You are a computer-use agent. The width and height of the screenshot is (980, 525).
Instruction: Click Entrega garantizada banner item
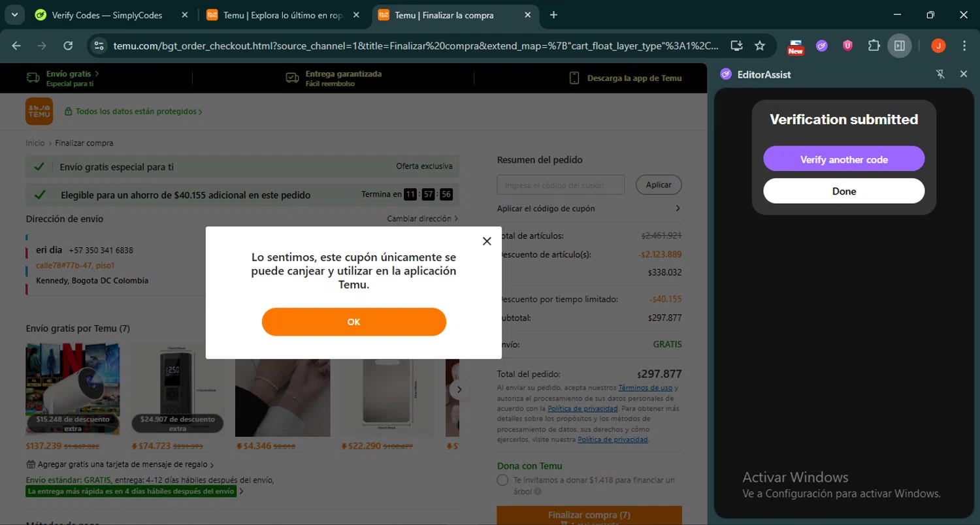334,78
